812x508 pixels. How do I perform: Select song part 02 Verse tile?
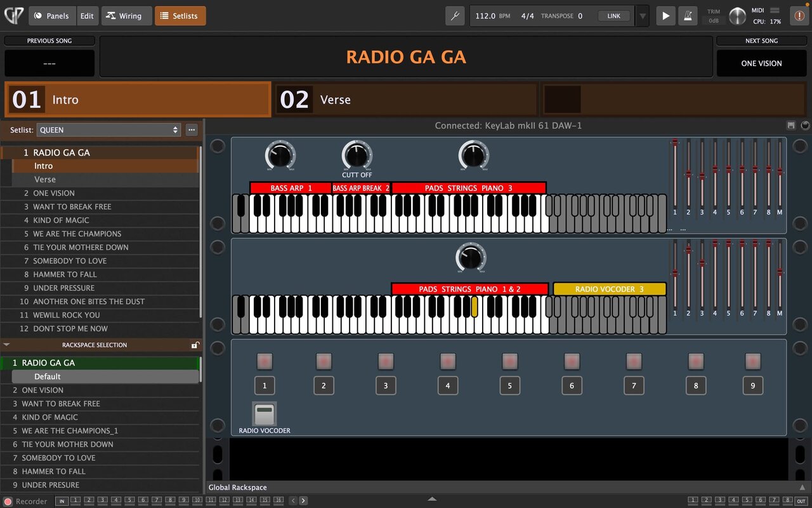[x=405, y=100]
